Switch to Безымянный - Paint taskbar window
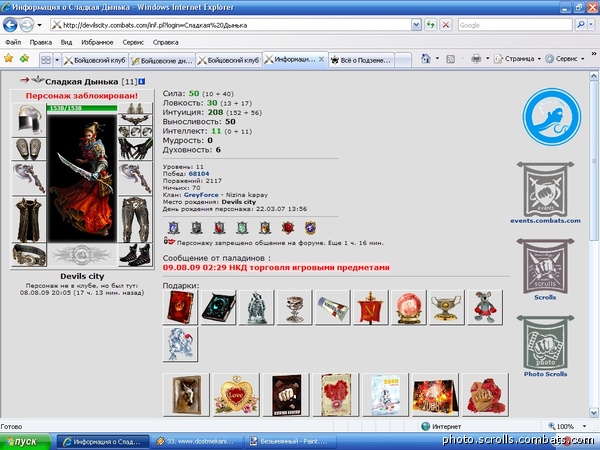 (x=290, y=442)
